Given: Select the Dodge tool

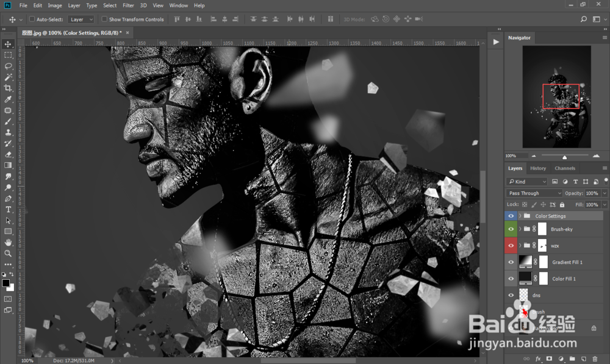Looking at the screenshot, I should click(x=8, y=187).
